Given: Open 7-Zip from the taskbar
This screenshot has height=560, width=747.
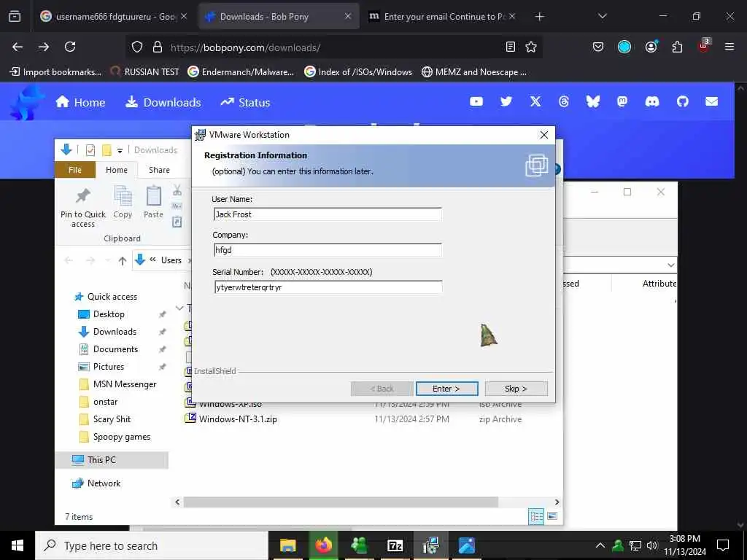Looking at the screenshot, I should pyautogui.click(x=395, y=545).
